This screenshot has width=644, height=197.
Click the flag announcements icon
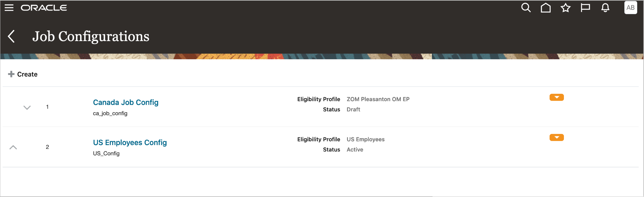585,8
